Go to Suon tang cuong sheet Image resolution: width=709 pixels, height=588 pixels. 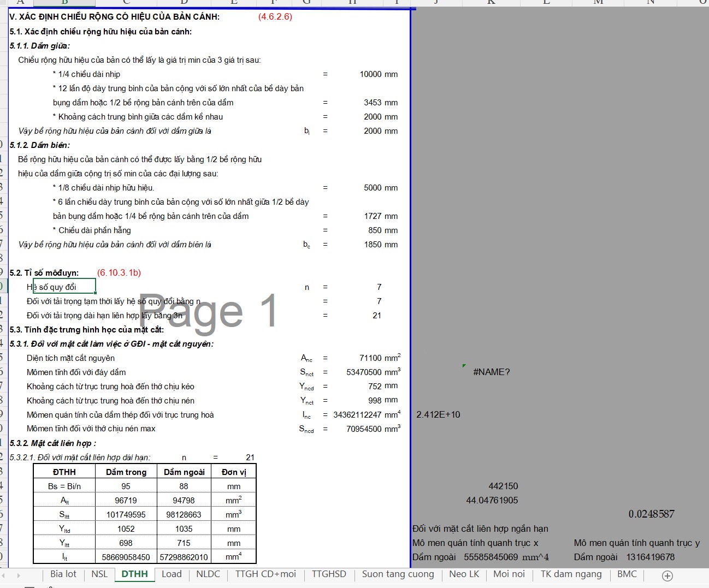pos(398,574)
